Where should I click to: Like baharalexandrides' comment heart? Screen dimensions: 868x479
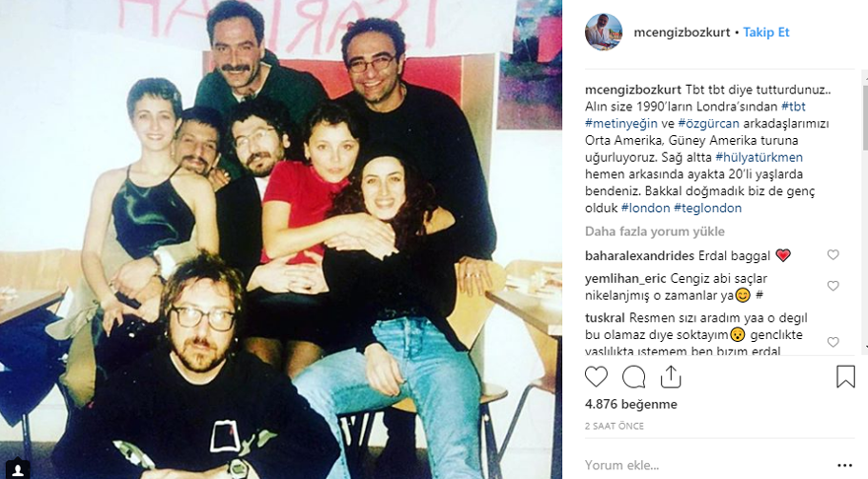coord(832,255)
